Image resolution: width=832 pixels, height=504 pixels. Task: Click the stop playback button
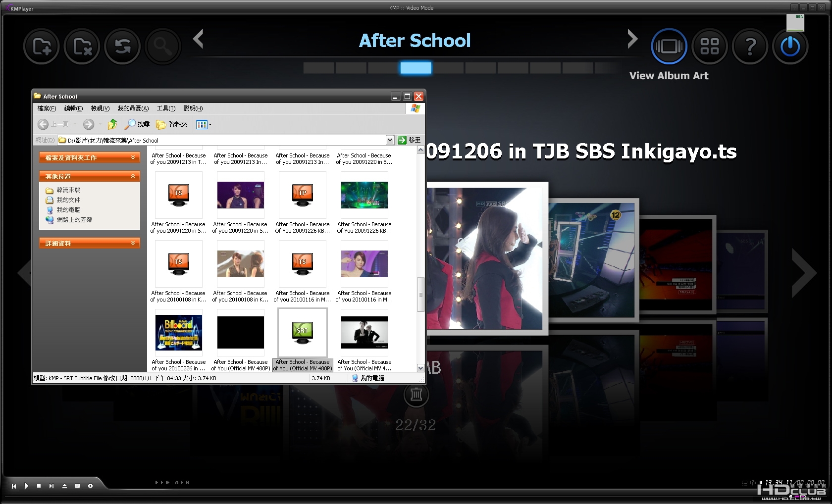click(39, 486)
